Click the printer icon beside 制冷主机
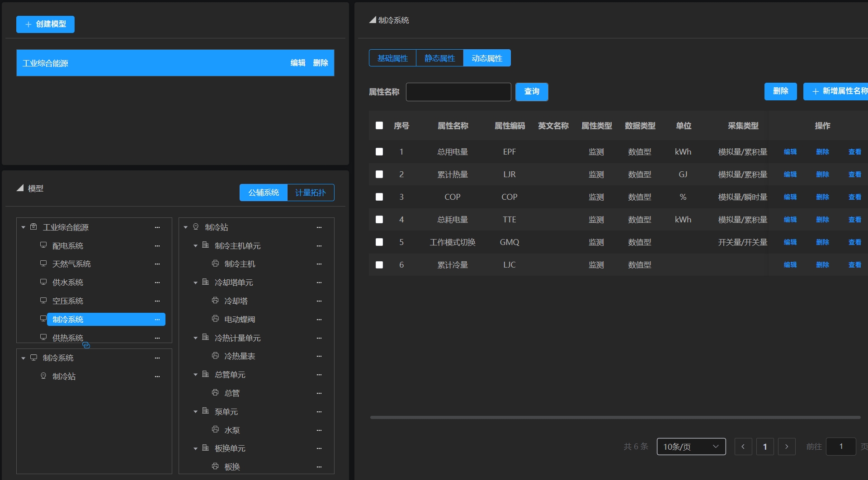The width and height of the screenshot is (868, 480). pyautogui.click(x=216, y=264)
